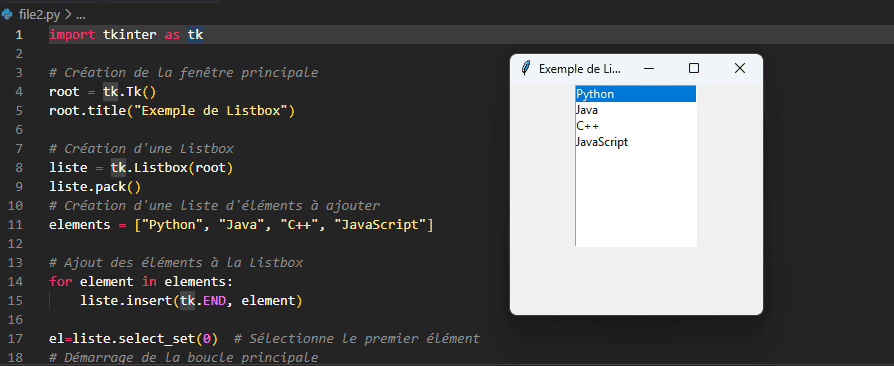
Task: Click line number 8 in the gutter
Action: click(19, 168)
